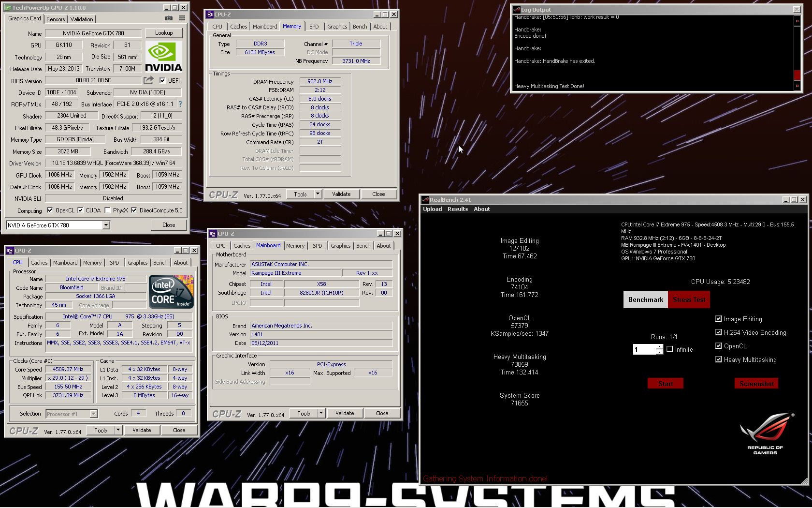Click the GPU Name field NVIDIA GeForce GTX 780
Viewport: 812px width, 508px height.
[93, 33]
